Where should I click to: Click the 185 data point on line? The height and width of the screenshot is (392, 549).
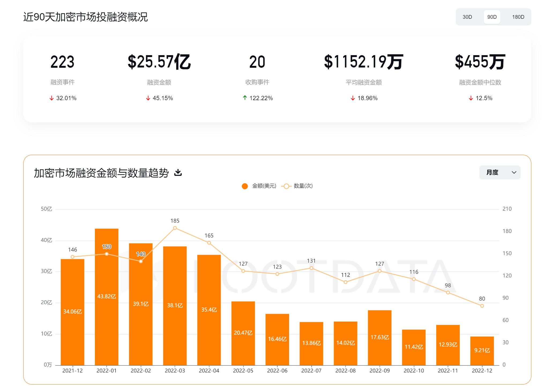point(175,228)
